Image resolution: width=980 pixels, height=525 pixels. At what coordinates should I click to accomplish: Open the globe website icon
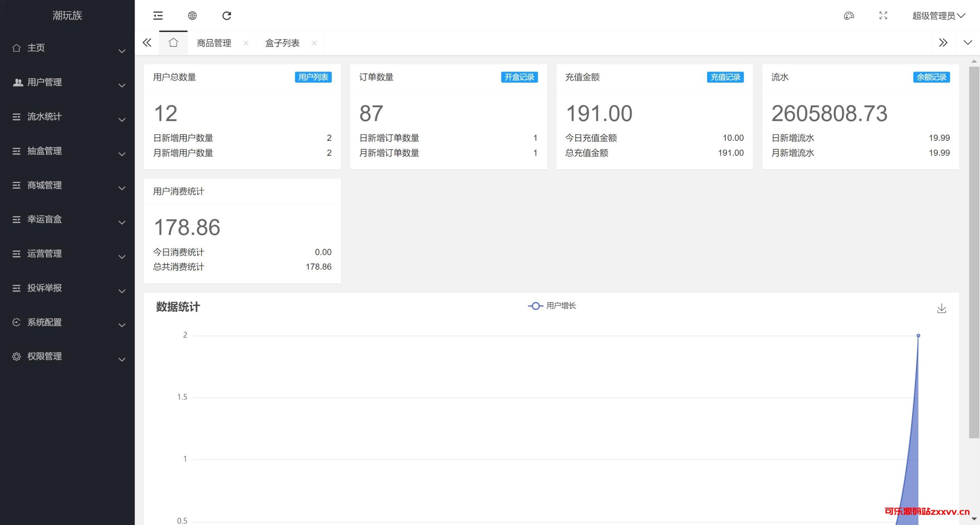192,16
